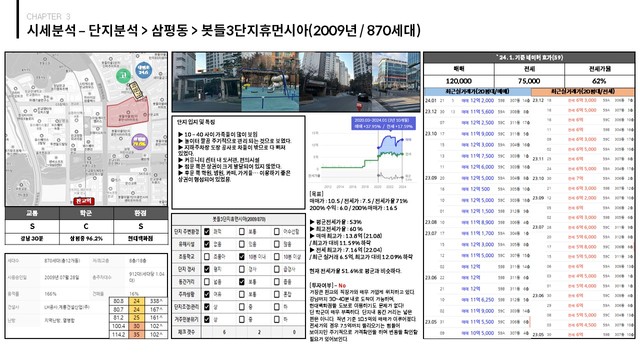Screen dimensions: 640x360
Task: Click the 120,000 sale price value
Action: [x=459, y=81]
